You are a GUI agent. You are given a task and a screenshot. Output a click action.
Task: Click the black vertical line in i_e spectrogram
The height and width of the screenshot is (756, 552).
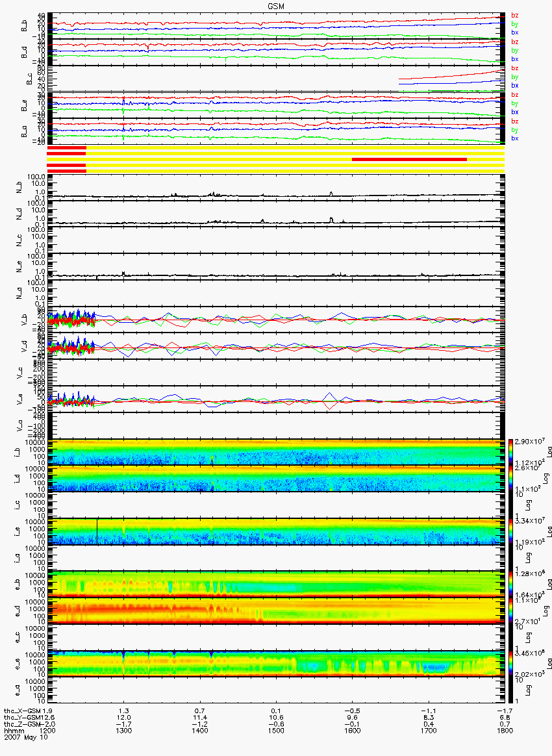tap(97, 531)
